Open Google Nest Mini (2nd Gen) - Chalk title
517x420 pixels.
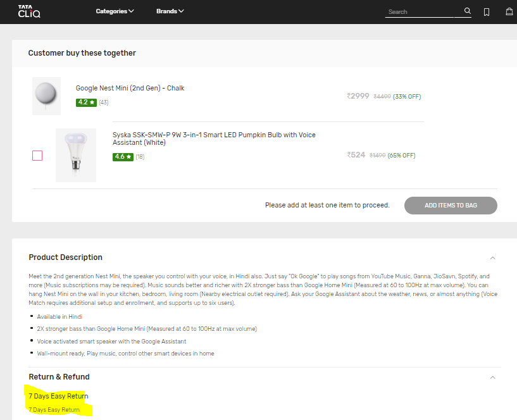click(x=130, y=88)
